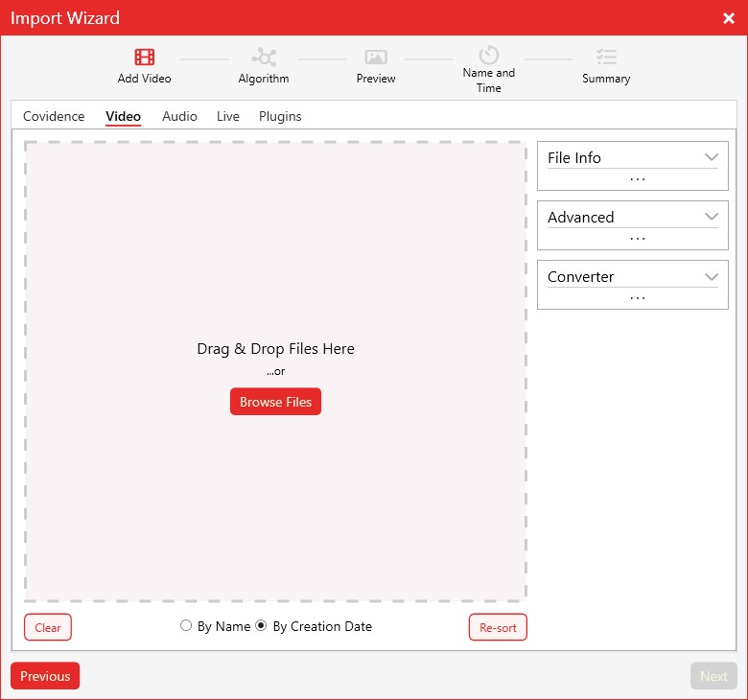The image size is (748, 700).
Task: Expand the File Info panel chevron
Action: coord(712,157)
